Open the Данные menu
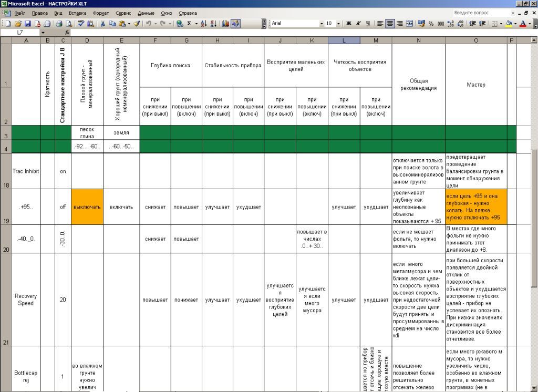This screenshot has height=392, width=538. [146, 13]
